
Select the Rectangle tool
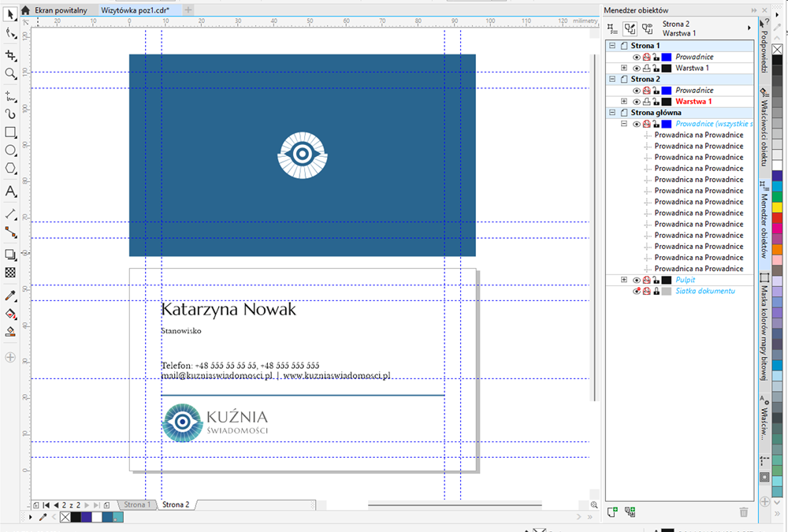(10, 132)
